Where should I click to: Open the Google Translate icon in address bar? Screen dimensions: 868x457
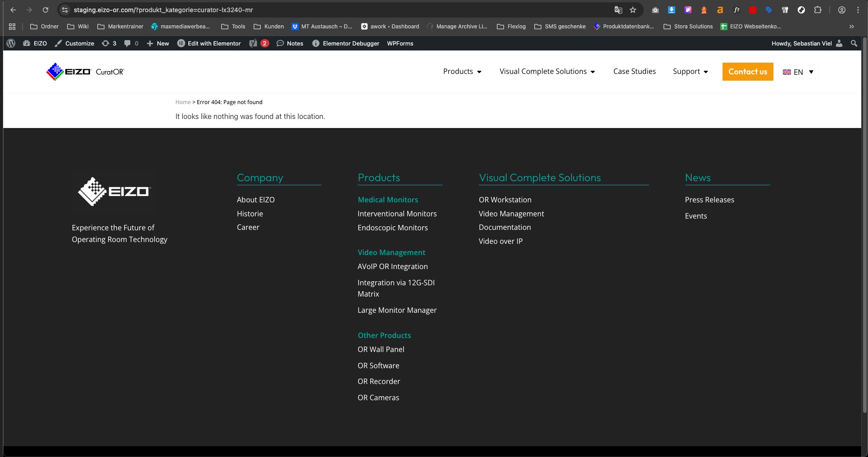pos(618,10)
